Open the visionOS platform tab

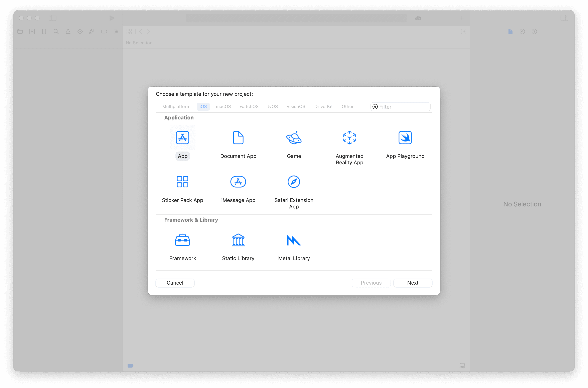coord(296,106)
